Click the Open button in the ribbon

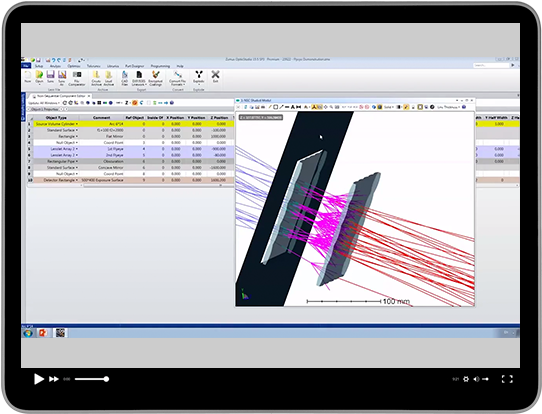coord(39,77)
